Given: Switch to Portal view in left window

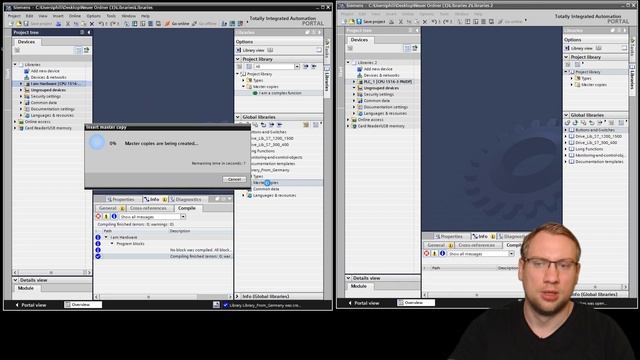Looking at the screenshot, I should point(31,305).
